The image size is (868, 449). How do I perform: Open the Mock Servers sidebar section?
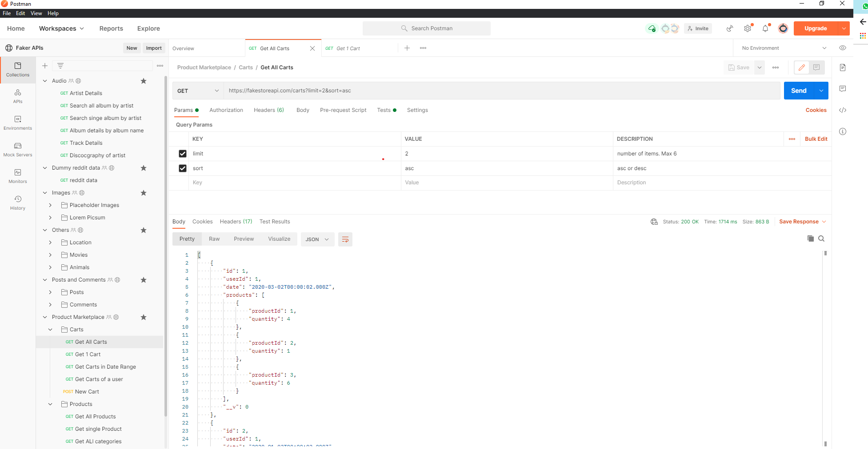click(x=18, y=150)
